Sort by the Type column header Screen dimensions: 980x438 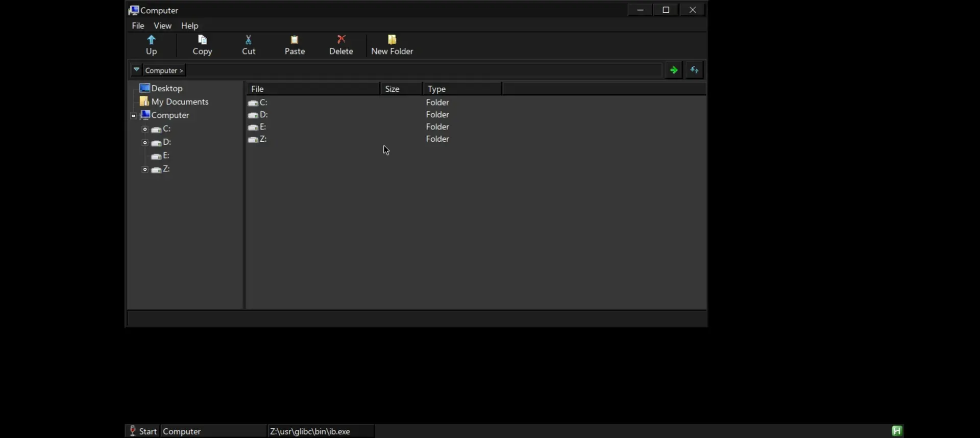point(462,89)
